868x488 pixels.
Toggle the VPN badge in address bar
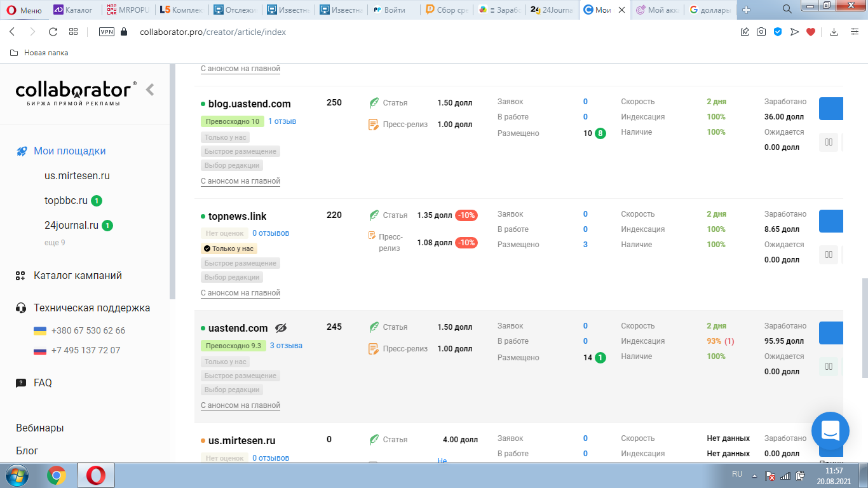coord(107,32)
